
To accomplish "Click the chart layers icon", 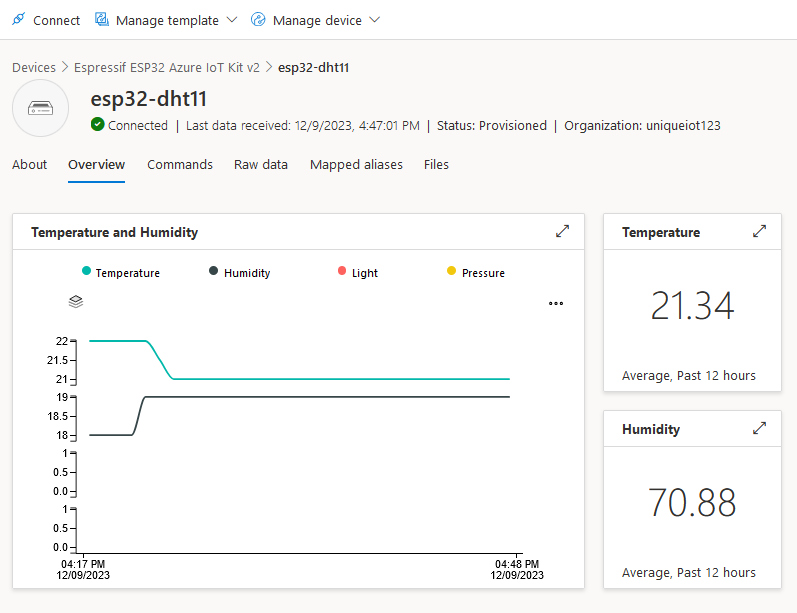I will [x=76, y=301].
